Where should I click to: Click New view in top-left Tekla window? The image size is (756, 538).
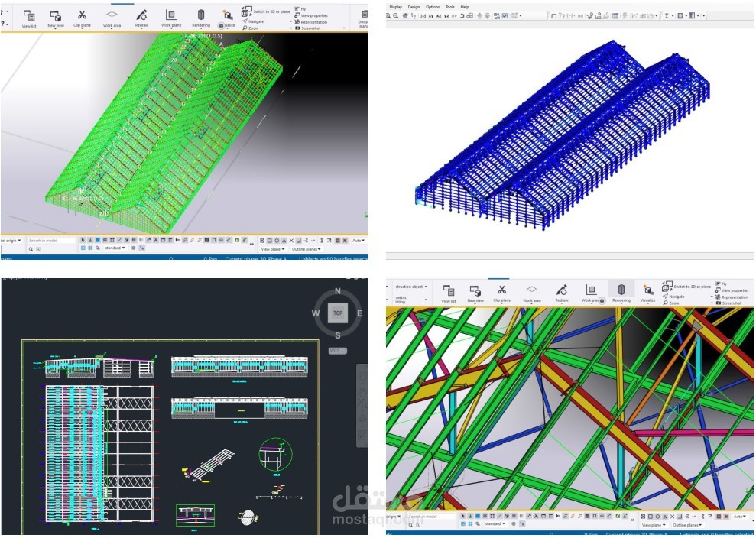click(x=56, y=19)
